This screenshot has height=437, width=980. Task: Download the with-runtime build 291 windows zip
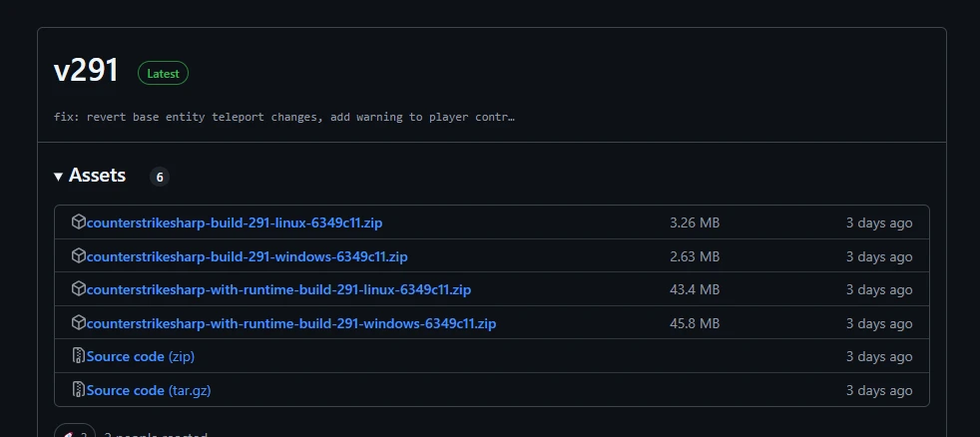coord(291,323)
